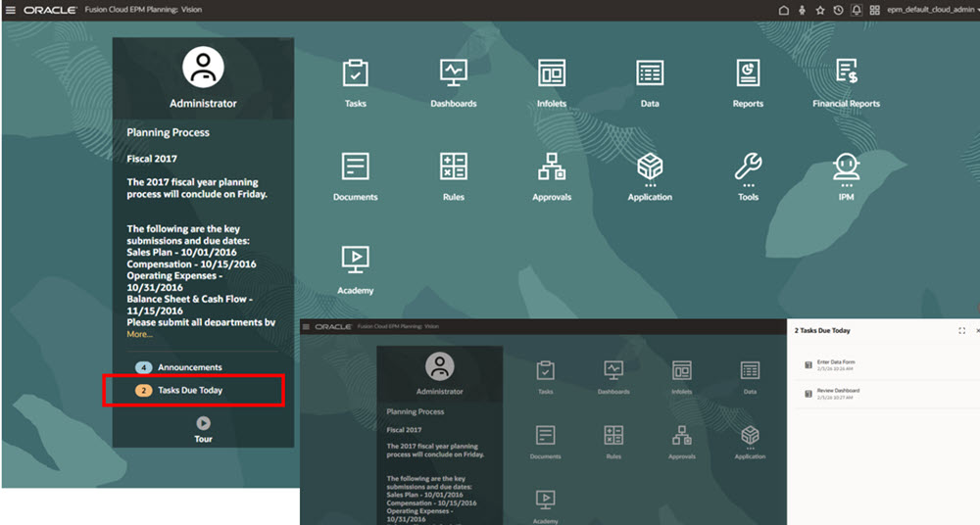Open Accessibility settings person icon in top bar
The width and height of the screenshot is (980, 525).
click(802, 10)
